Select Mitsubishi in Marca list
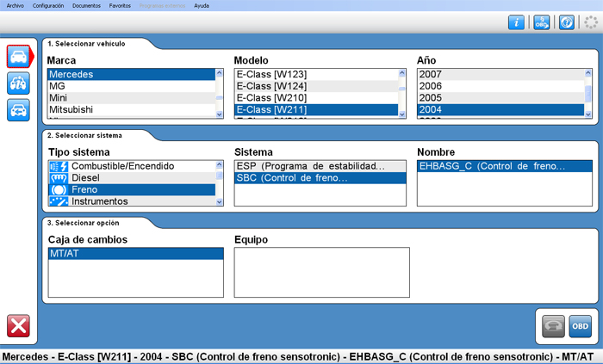The width and height of the screenshot is (603, 364). [x=131, y=110]
